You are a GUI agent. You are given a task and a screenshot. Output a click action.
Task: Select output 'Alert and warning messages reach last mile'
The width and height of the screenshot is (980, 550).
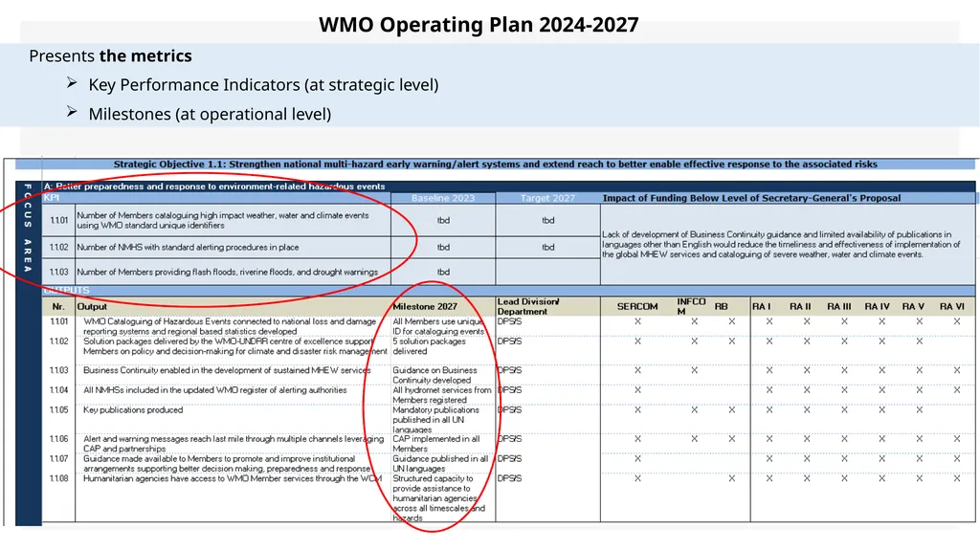(234, 444)
